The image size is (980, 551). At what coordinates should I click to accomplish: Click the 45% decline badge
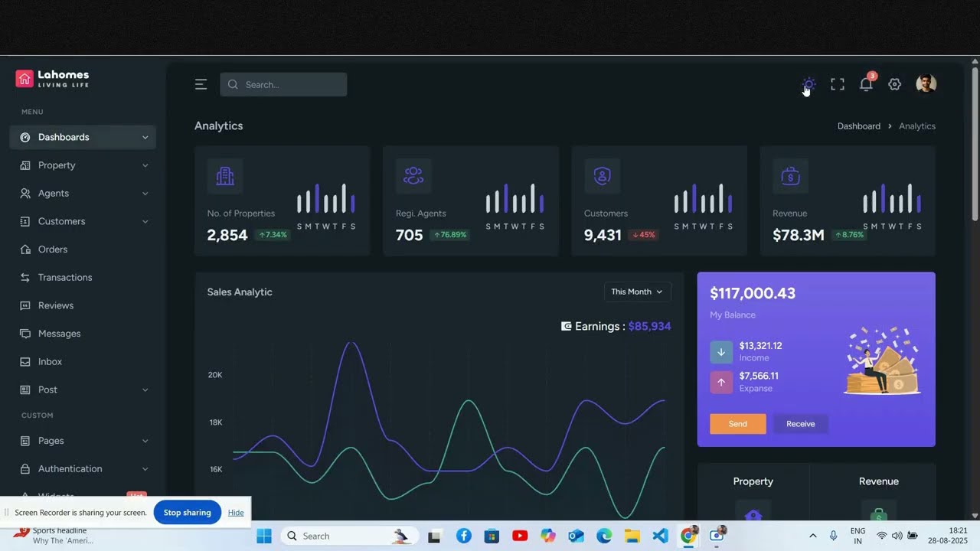click(x=644, y=235)
